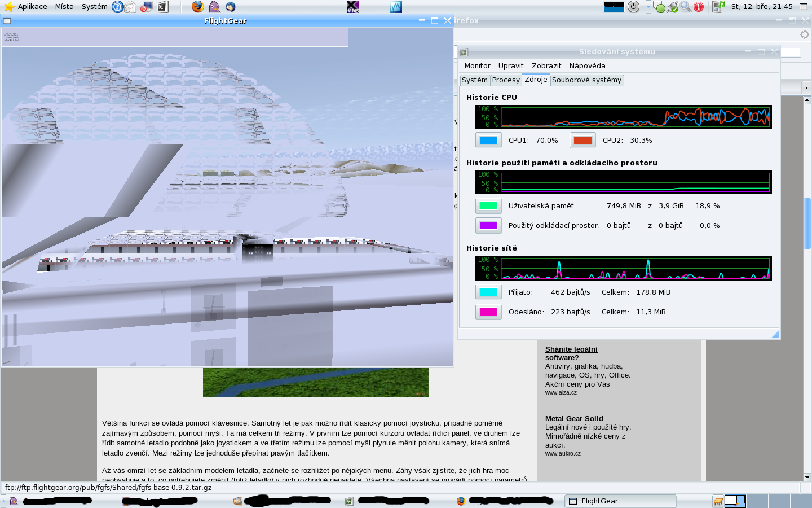Click the clock showing St, 12. bře, 21:45

(762, 7)
